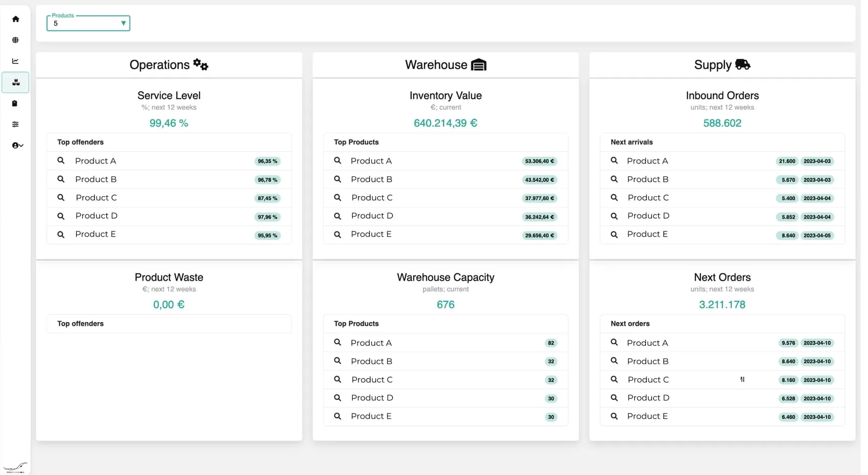This screenshot has width=868, height=475.
Task: Select Product C in the Service Level offenders list
Action: coord(96,197)
